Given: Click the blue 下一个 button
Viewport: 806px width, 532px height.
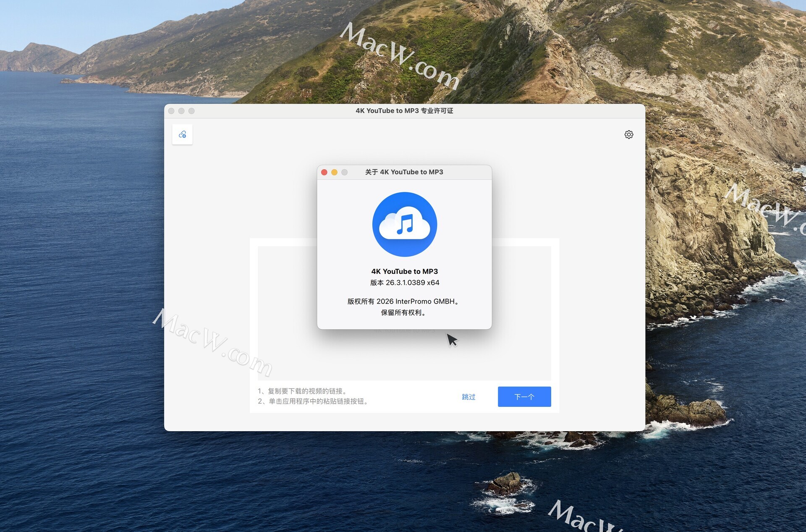Looking at the screenshot, I should coord(524,396).
